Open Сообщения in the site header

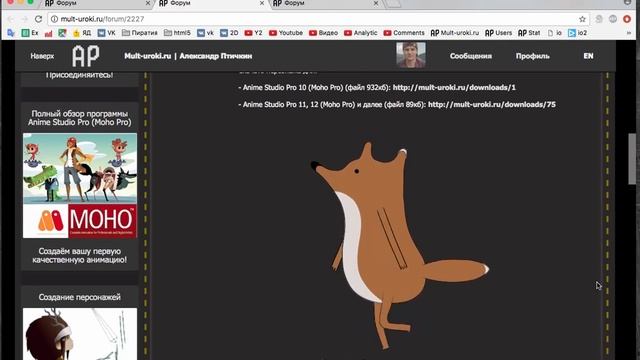click(x=471, y=56)
